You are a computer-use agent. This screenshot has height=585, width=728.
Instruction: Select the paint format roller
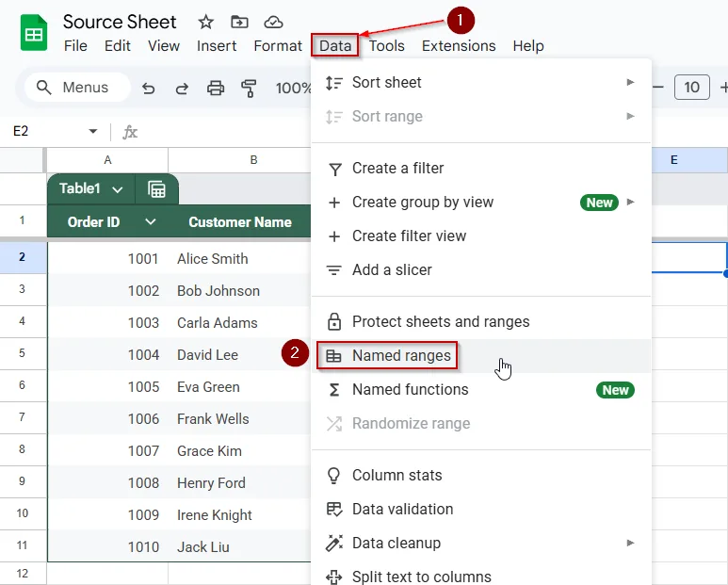point(249,88)
